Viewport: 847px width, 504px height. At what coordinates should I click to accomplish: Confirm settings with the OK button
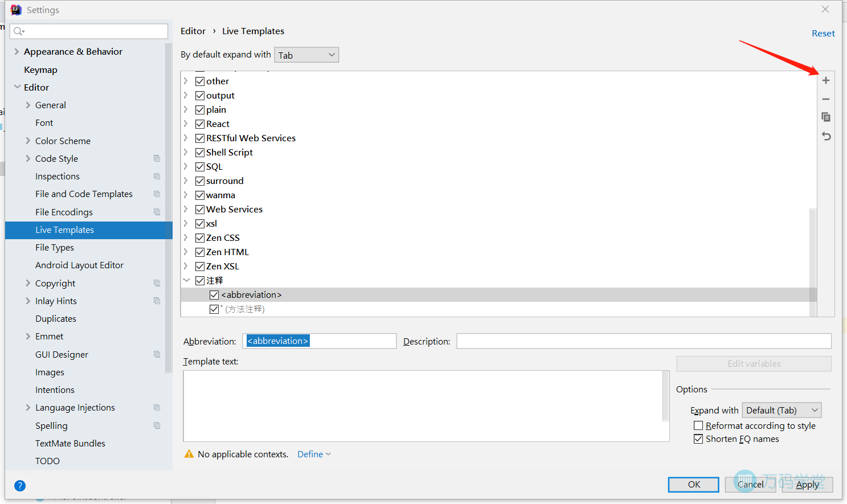point(694,485)
